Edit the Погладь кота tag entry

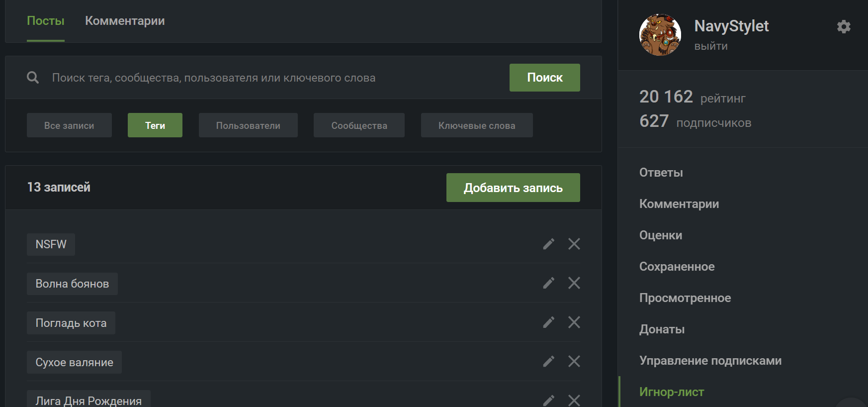pyautogui.click(x=549, y=322)
